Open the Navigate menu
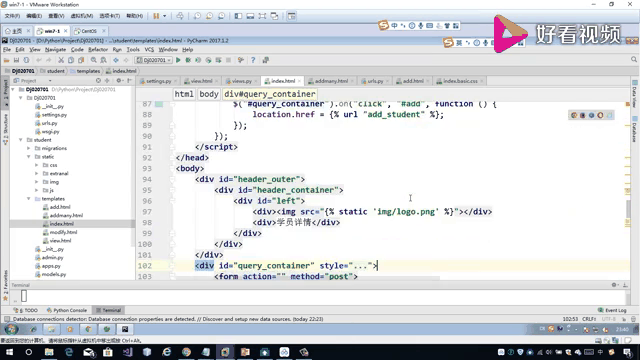 tap(56, 49)
